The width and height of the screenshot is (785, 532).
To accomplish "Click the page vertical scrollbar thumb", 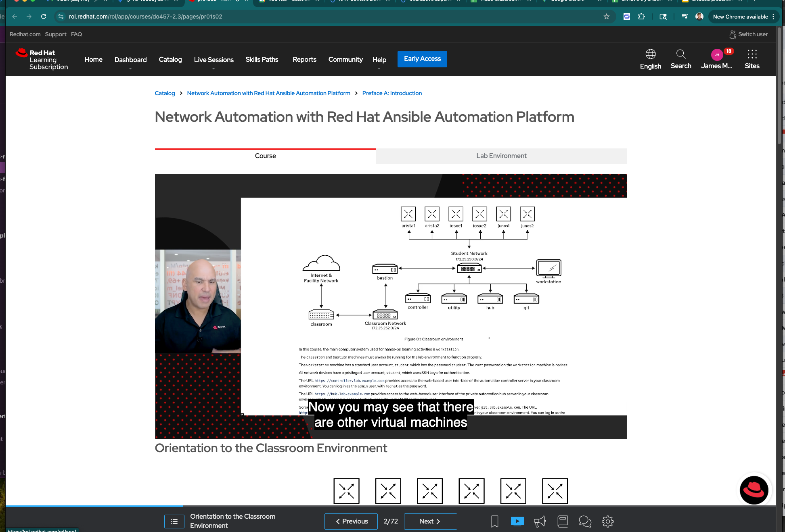I will click(x=779, y=85).
